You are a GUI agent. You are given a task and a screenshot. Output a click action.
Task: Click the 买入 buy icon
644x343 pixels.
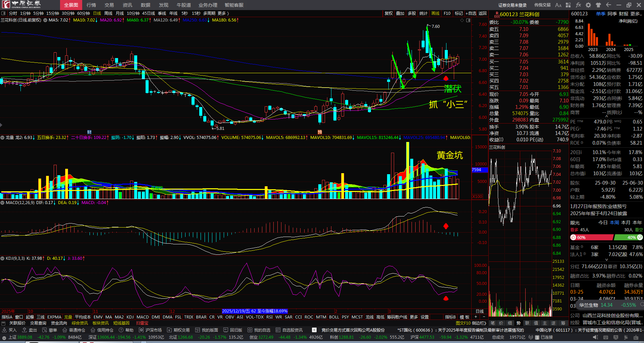coord(4,330)
